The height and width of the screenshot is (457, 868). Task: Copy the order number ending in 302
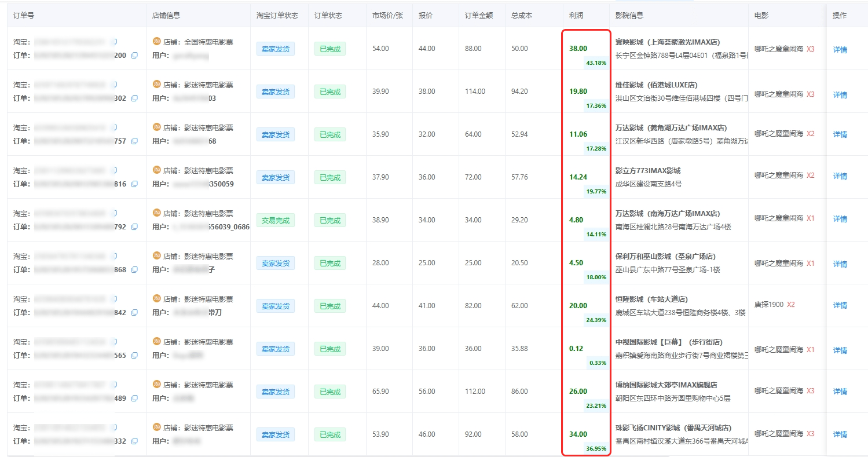(x=134, y=98)
